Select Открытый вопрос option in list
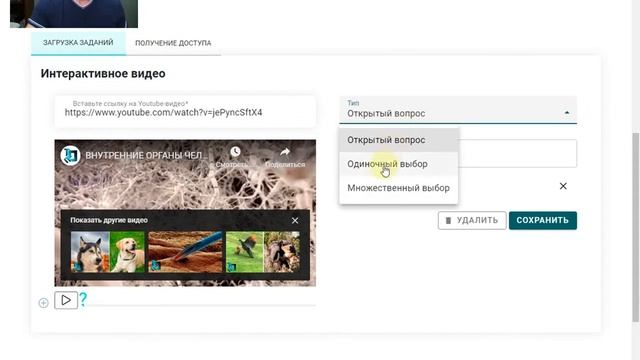 tap(398, 140)
